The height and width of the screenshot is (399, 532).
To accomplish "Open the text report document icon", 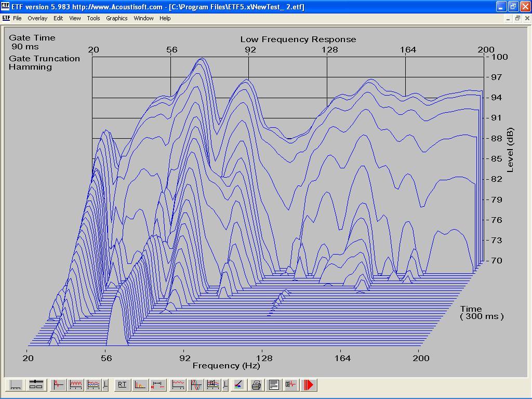I will click(x=274, y=385).
